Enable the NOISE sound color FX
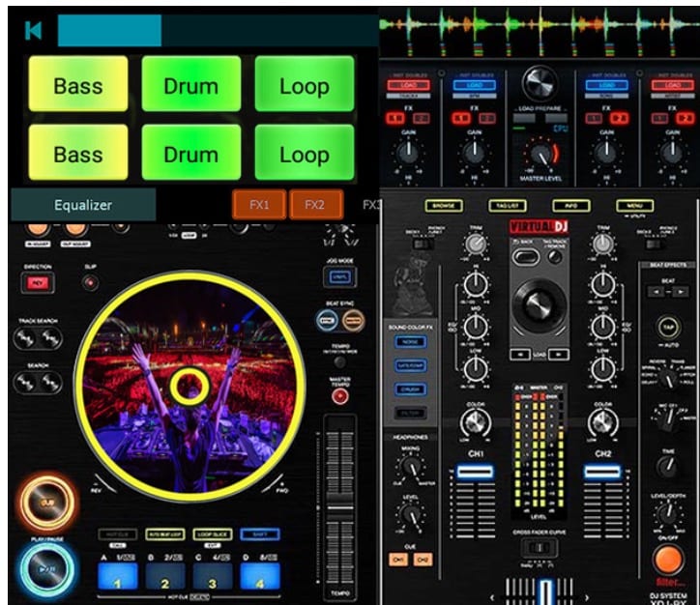Viewport: 700px width, 605px height. click(x=410, y=342)
